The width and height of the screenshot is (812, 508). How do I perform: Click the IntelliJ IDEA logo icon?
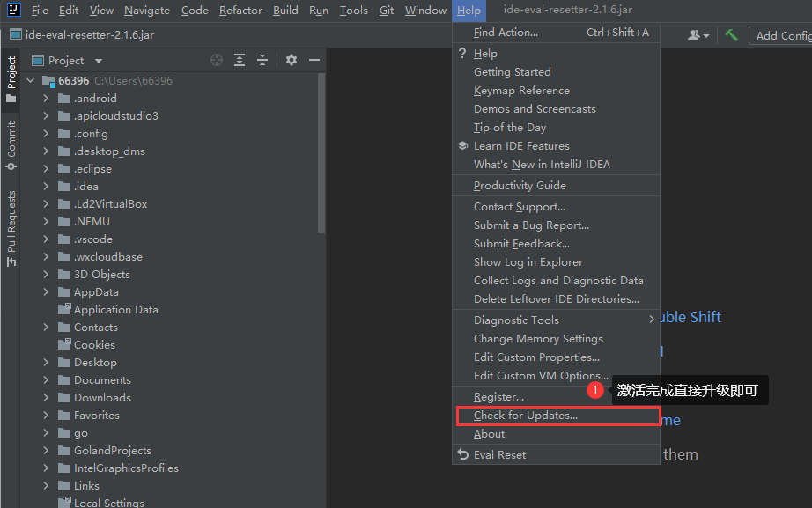point(13,10)
